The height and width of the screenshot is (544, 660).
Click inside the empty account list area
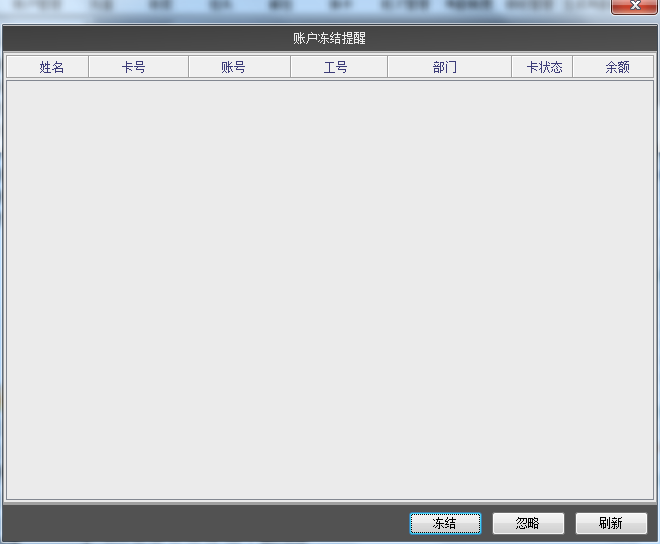[x=329, y=290]
